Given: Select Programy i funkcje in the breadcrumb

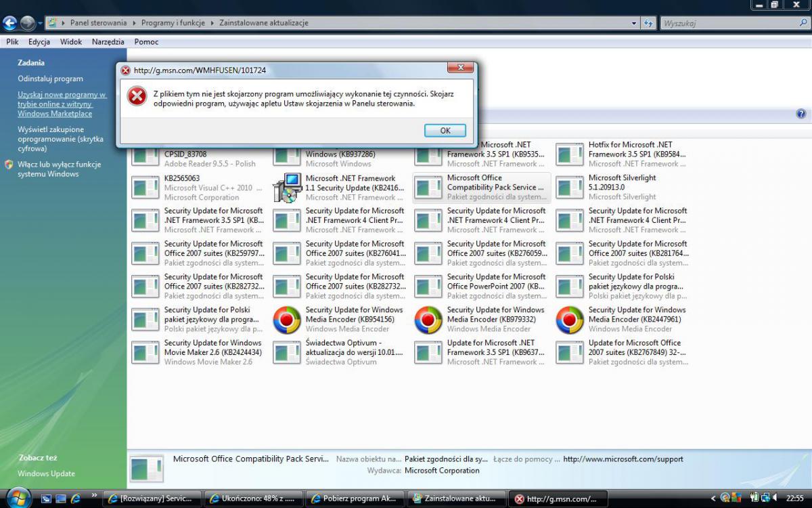Looking at the screenshot, I should [x=173, y=23].
